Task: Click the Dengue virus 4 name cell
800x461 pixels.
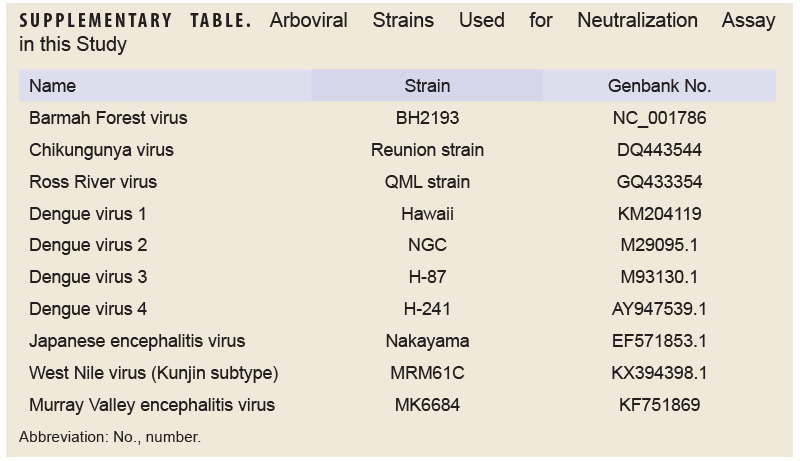Action: point(88,309)
